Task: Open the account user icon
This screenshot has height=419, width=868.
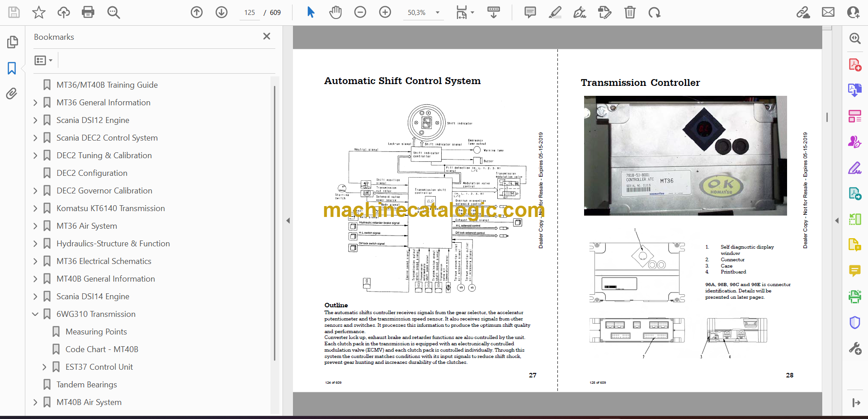Action: (x=854, y=12)
